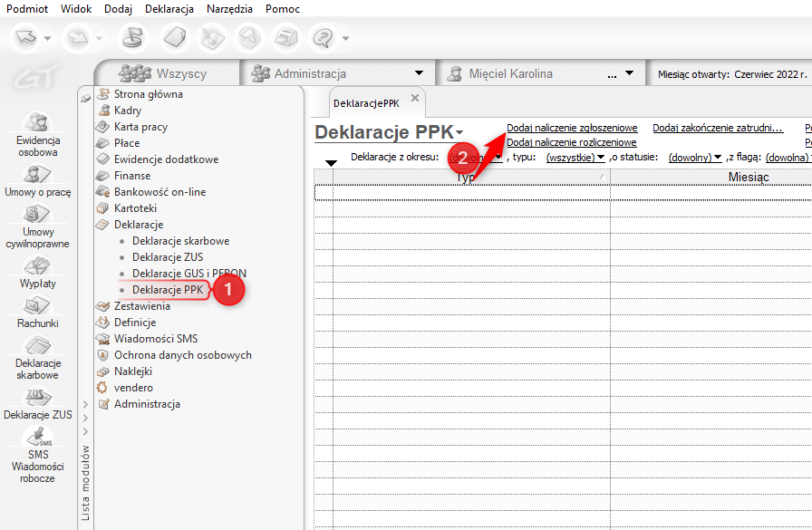Sort table by Miesiąc column header
The height and width of the screenshot is (530, 812).
coord(749,177)
